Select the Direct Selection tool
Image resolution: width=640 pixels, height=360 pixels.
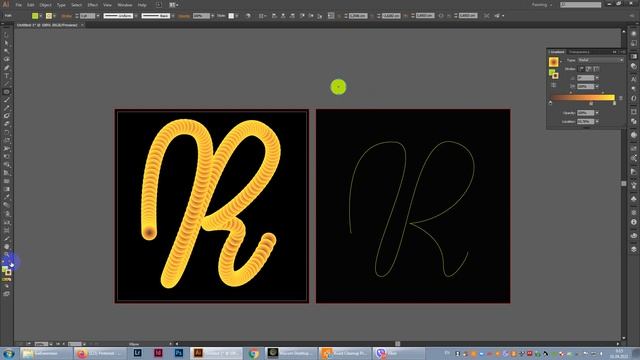6,43
